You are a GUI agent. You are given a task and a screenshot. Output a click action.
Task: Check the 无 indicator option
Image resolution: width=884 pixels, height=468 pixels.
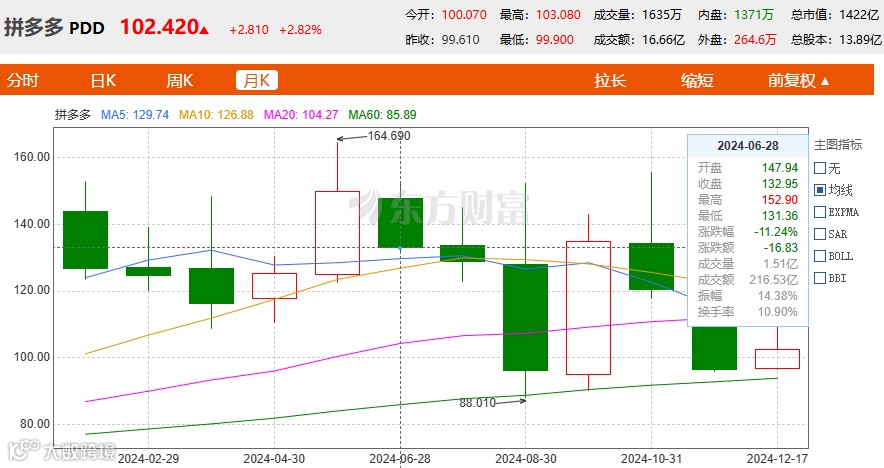coord(820,168)
